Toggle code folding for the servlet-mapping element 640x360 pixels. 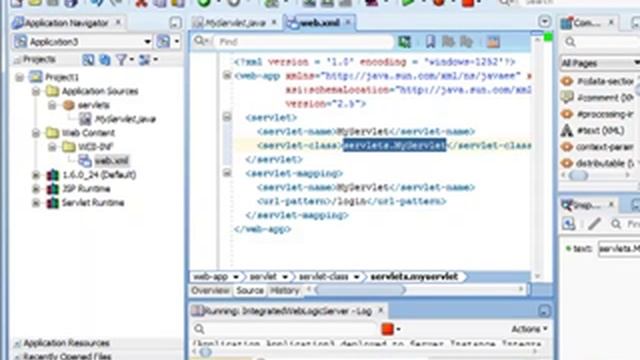[x=227, y=173]
